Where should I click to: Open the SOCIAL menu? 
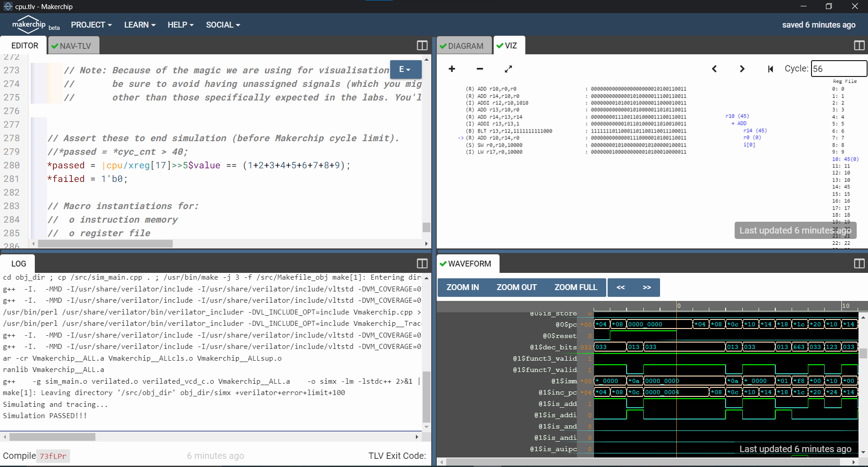[x=223, y=25]
